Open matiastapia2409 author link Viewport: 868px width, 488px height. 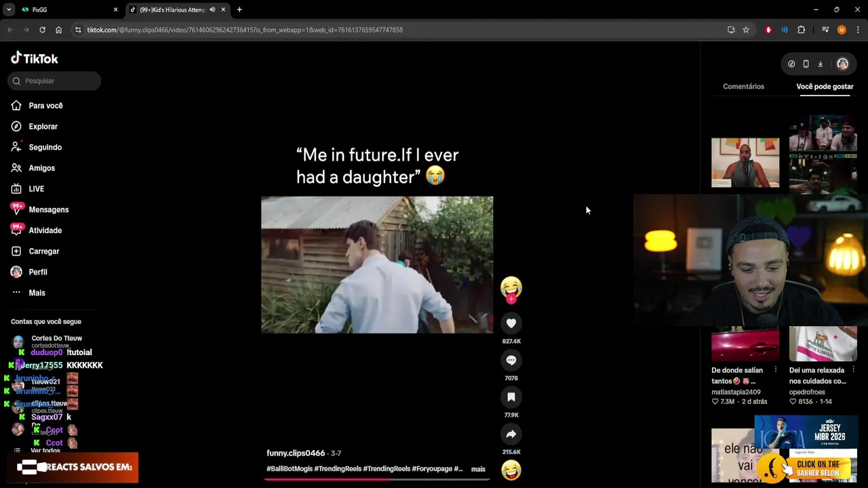coord(736,392)
